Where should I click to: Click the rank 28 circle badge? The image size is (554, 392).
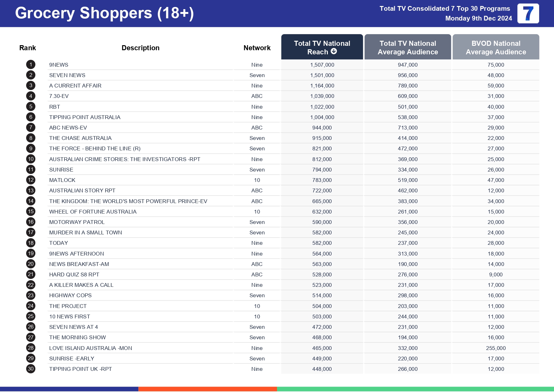[x=31, y=348]
